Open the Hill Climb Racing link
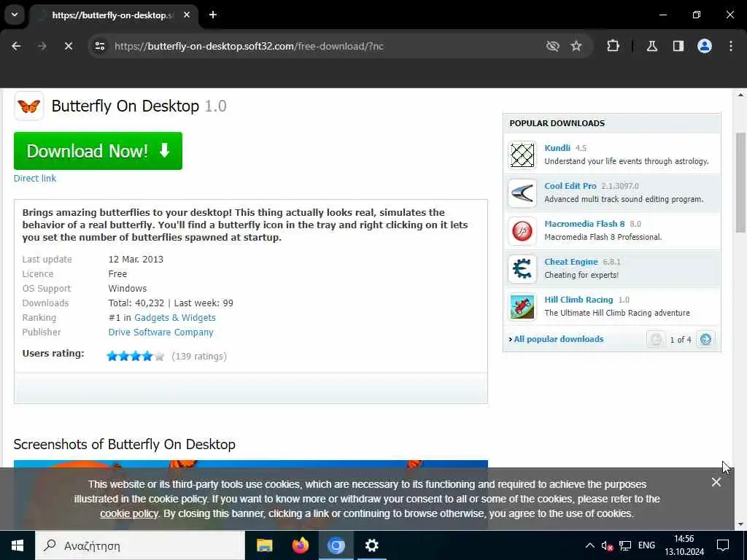The width and height of the screenshot is (747, 560). tap(578, 300)
